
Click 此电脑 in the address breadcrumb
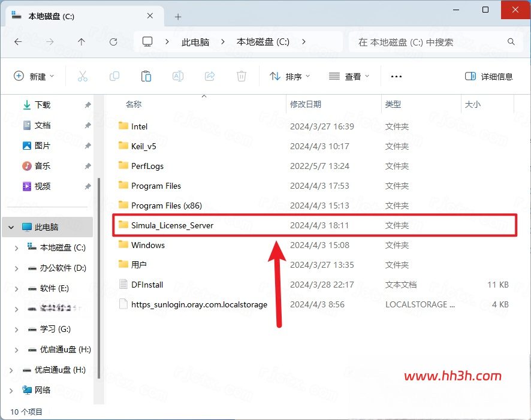(x=195, y=42)
